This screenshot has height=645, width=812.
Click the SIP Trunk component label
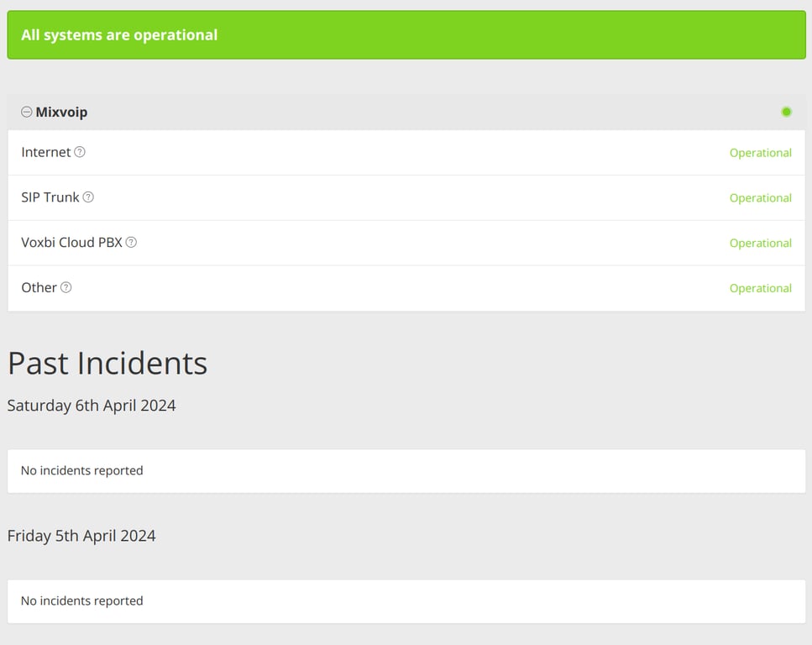[x=50, y=197]
